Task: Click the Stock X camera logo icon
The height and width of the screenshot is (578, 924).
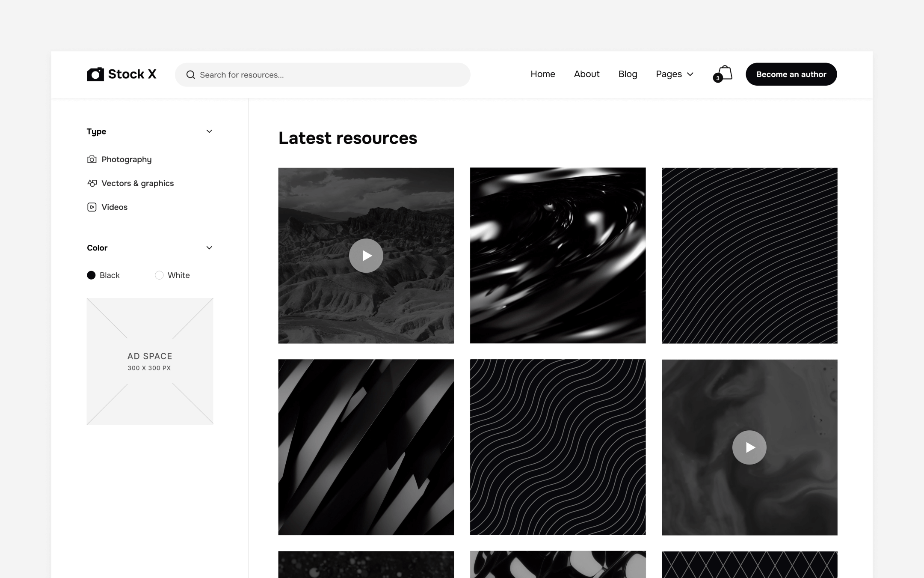Action: (x=95, y=74)
